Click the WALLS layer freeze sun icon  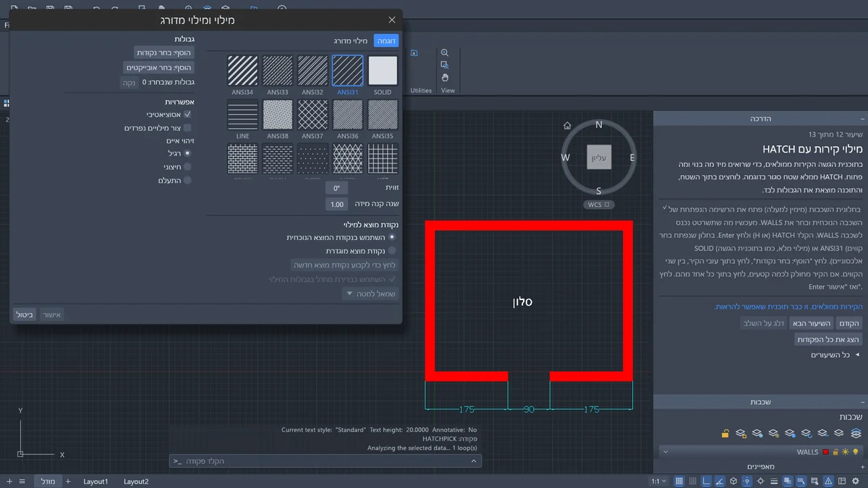(845, 453)
